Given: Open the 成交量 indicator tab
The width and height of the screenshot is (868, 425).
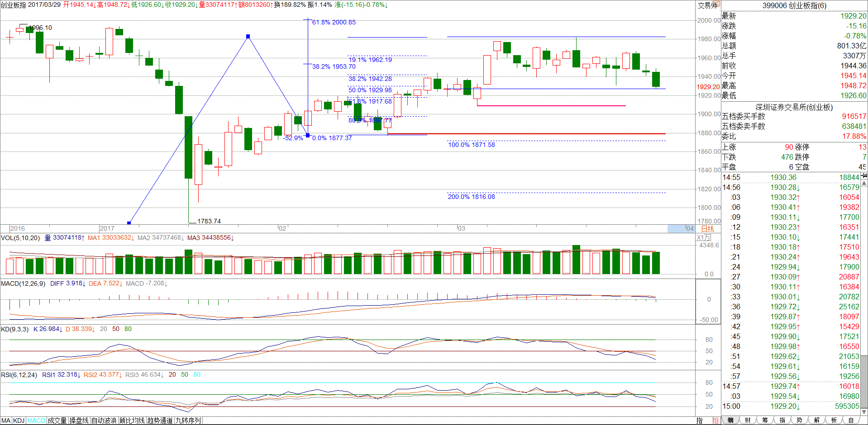Looking at the screenshot, I should click(57, 420).
